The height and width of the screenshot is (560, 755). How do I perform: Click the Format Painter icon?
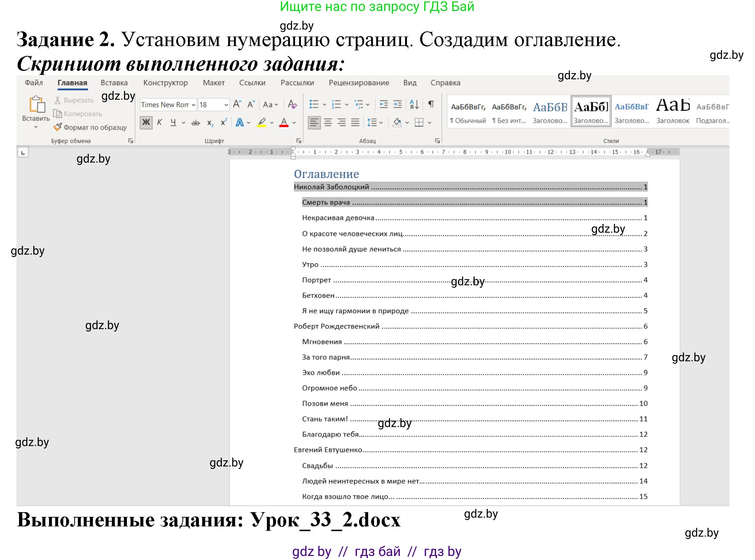point(58,127)
